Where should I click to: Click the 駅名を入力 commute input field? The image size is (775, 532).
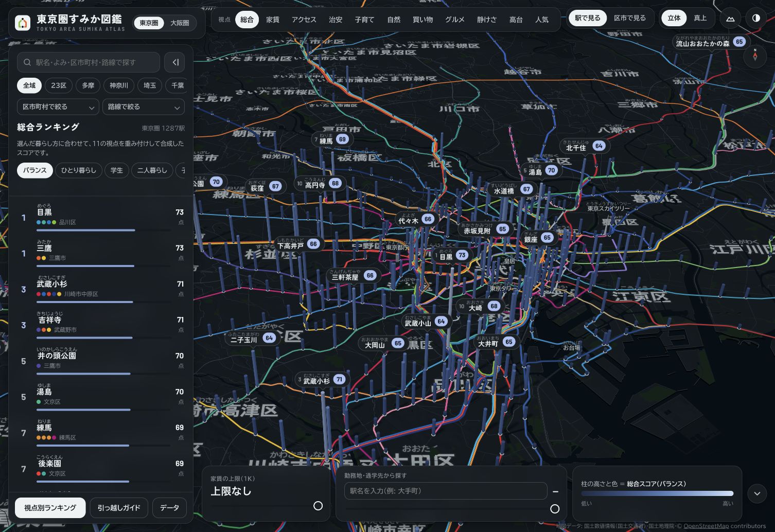click(x=446, y=491)
